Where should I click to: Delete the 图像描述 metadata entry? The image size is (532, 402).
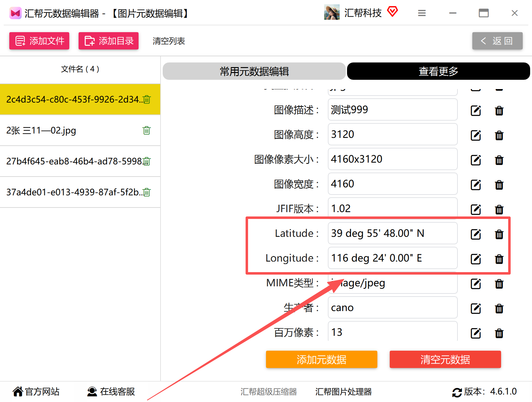(499, 110)
